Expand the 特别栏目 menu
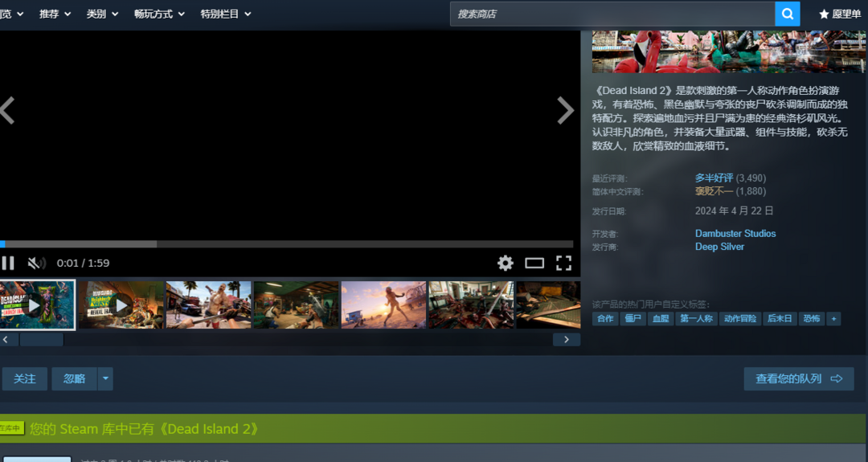This screenshot has width=868, height=462. tap(225, 14)
